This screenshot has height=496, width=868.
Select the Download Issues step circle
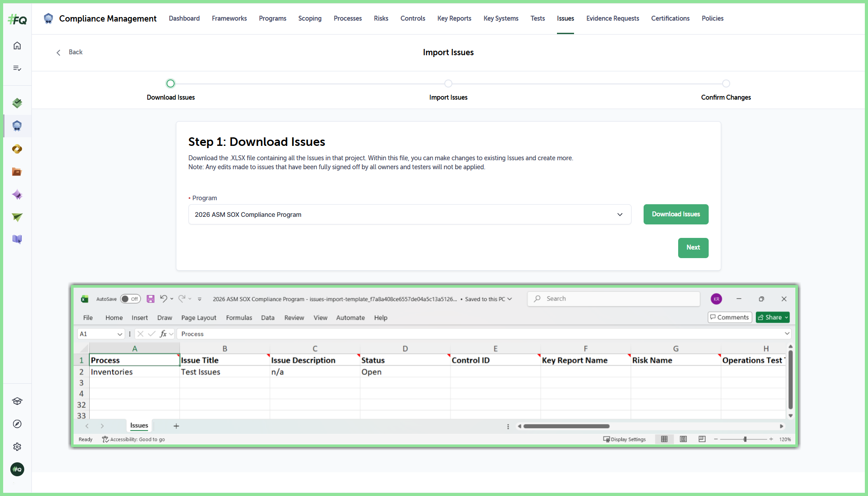(x=171, y=83)
